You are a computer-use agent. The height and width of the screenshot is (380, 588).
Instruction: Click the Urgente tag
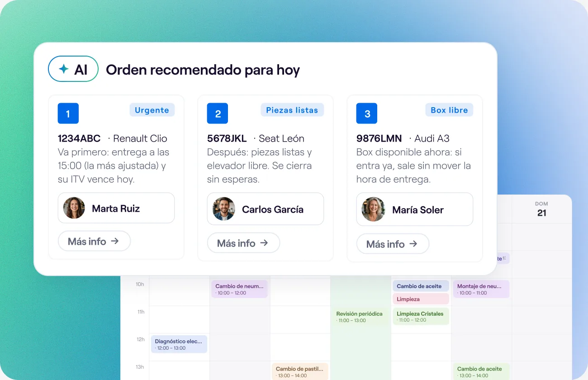pyautogui.click(x=152, y=110)
